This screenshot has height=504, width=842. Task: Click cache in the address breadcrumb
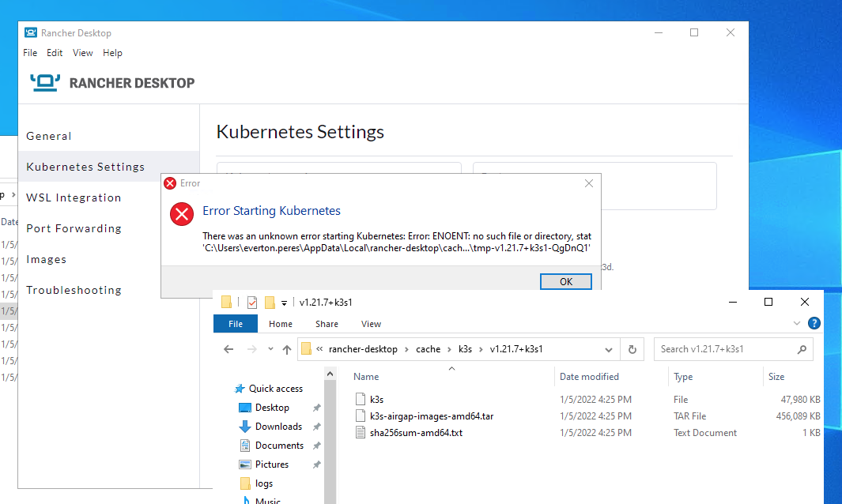(428, 349)
